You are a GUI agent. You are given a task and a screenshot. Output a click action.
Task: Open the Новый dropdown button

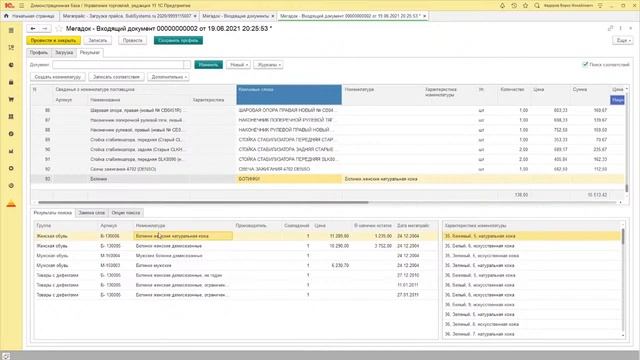tap(238, 64)
